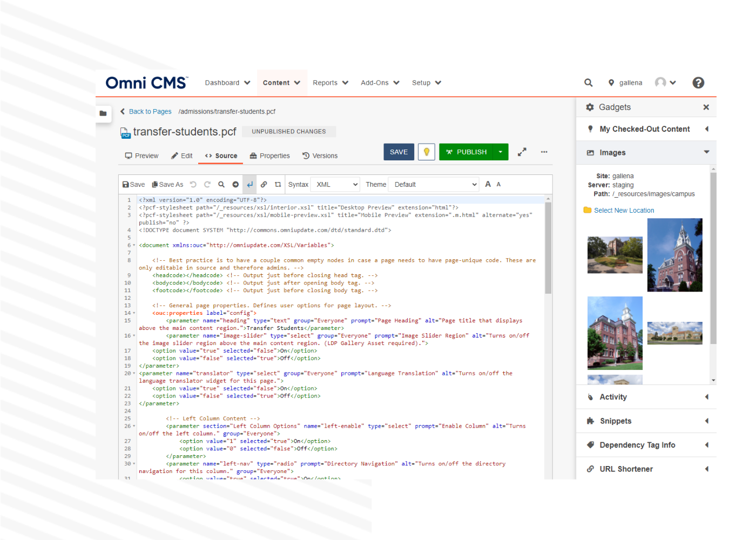Click the global search magnifier icon
This screenshot has height=540, width=756.
pos(589,83)
